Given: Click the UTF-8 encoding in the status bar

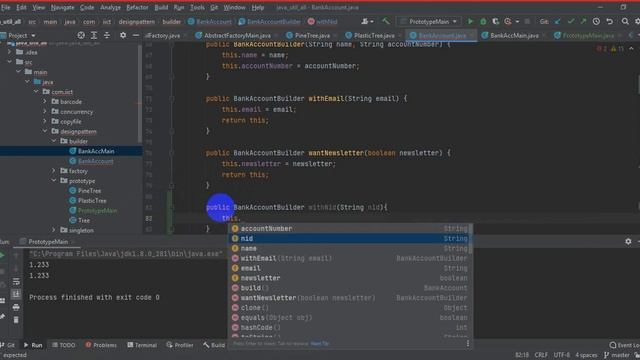Looking at the screenshot, I should (562, 355).
